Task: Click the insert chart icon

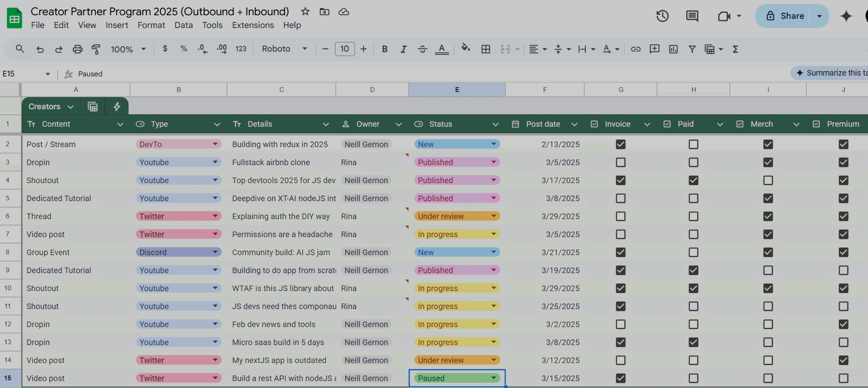Action: pyautogui.click(x=673, y=49)
